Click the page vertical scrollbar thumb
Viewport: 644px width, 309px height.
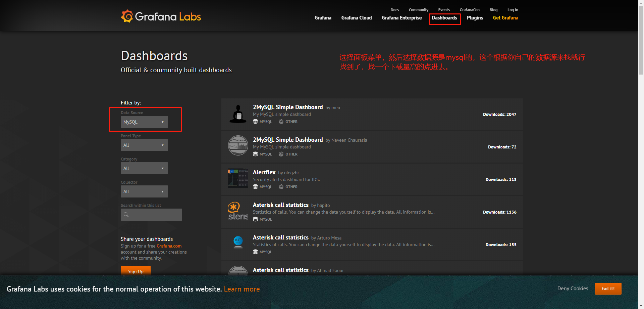(x=641, y=40)
